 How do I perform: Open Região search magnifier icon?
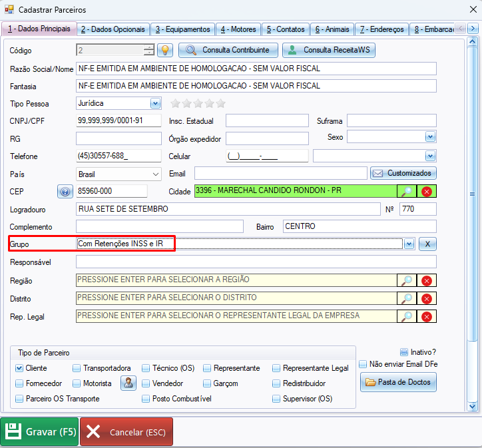pos(406,280)
